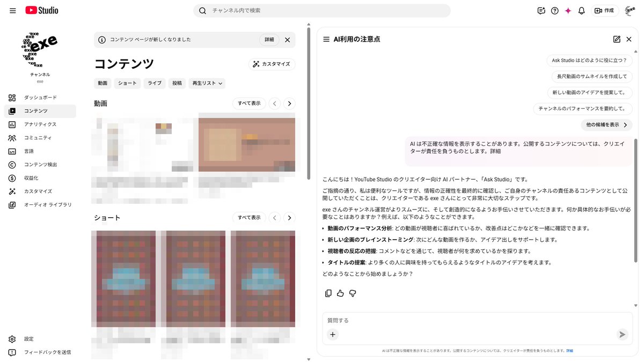
Task: Select the 動画 filter chip
Action: [x=103, y=83]
